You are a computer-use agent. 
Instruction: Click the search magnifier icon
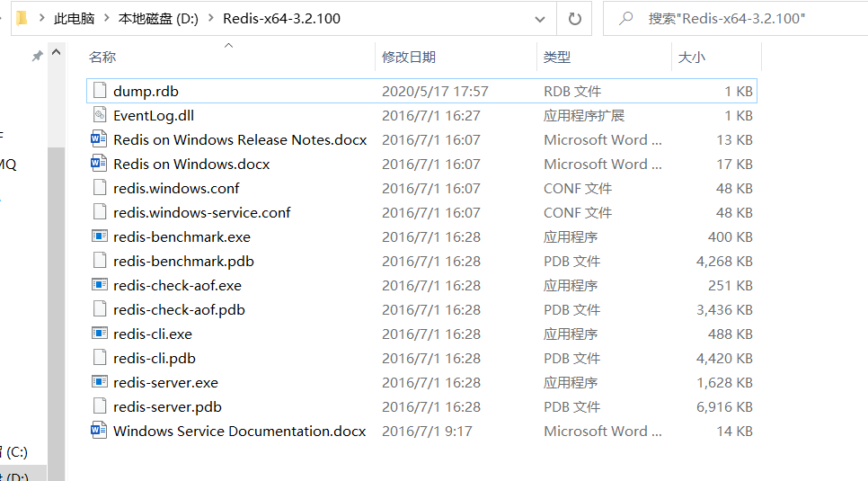[626, 18]
